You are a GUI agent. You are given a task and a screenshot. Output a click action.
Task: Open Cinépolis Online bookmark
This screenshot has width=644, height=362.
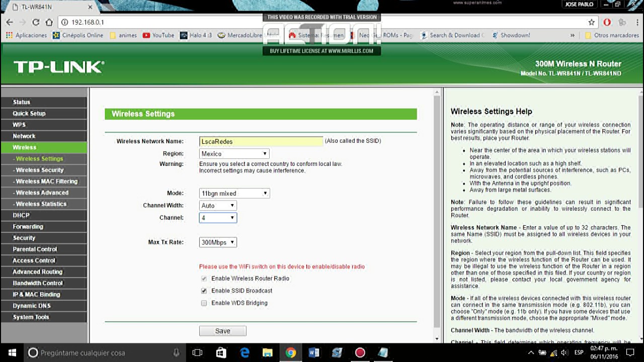point(78,35)
